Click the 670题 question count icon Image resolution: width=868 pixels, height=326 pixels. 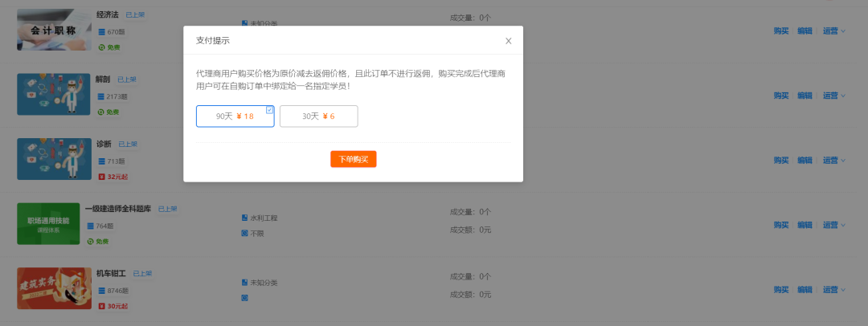101,32
